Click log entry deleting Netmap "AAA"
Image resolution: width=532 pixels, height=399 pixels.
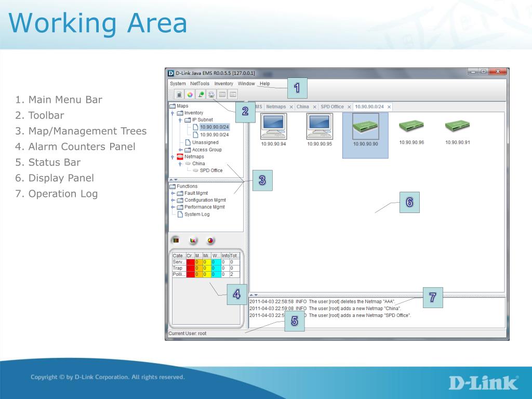click(x=322, y=301)
